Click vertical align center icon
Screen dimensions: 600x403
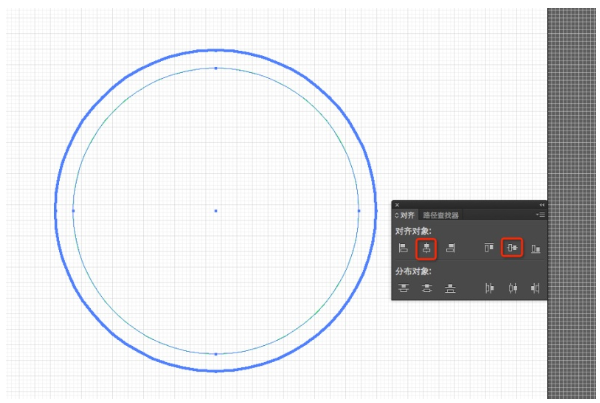(x=512, y=248)
